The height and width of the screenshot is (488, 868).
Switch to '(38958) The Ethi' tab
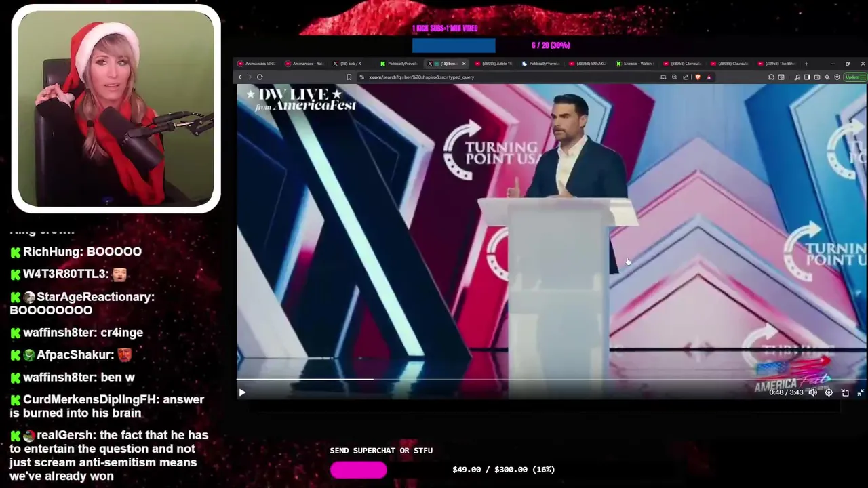778,64
